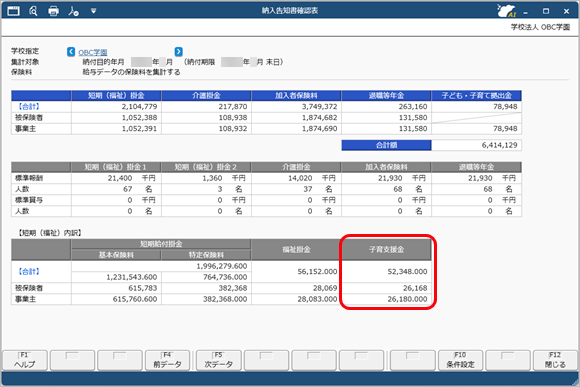Image resolution: width=580 pixels, height=387 pixels.
Task: Click the F10 条件設定 button
Action: click(x=460, y=360)
